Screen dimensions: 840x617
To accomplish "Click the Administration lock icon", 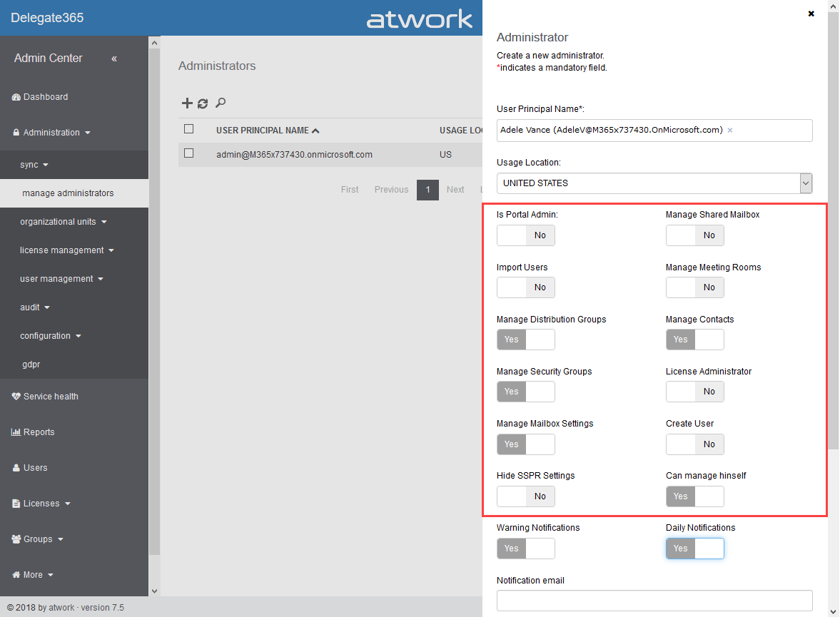I will pyautogui.click(x=16, y=132).
